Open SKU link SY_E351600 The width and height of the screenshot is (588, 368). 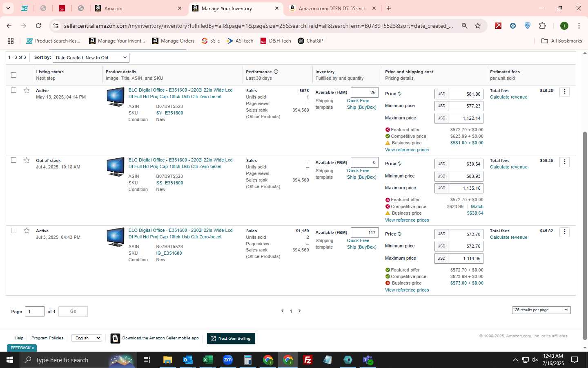coord(169,113)
